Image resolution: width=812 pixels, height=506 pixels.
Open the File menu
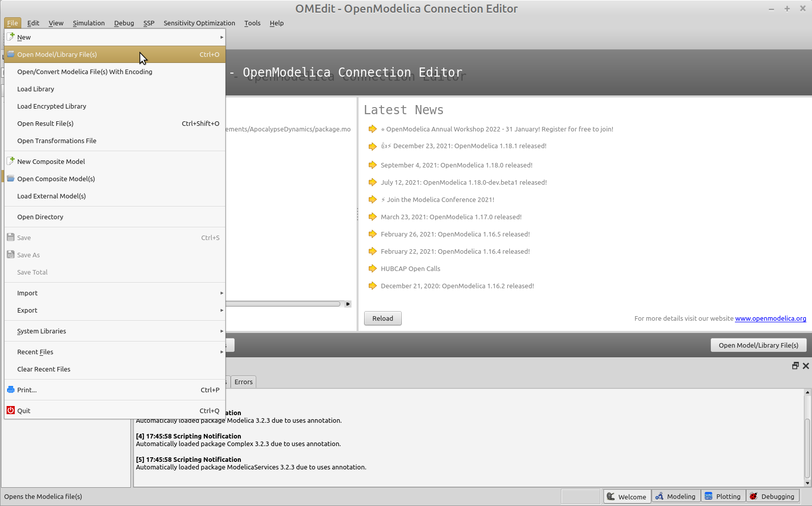coord(13,23)
